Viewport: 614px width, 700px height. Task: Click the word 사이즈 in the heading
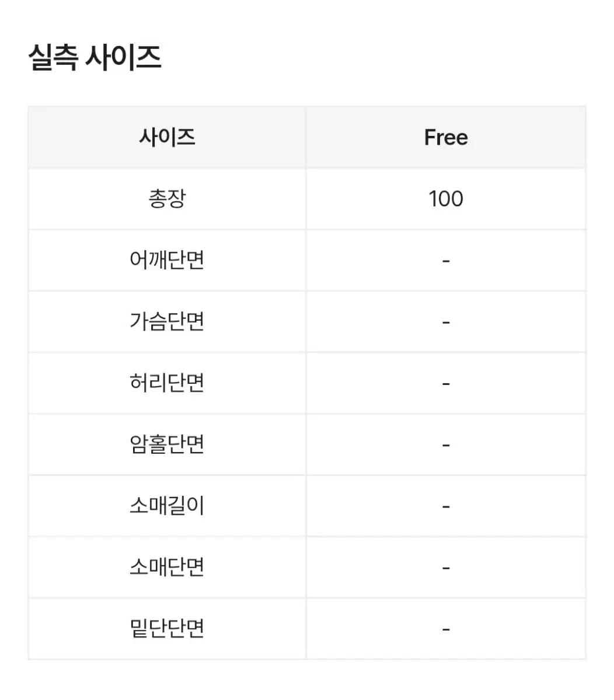pos(123,58)
